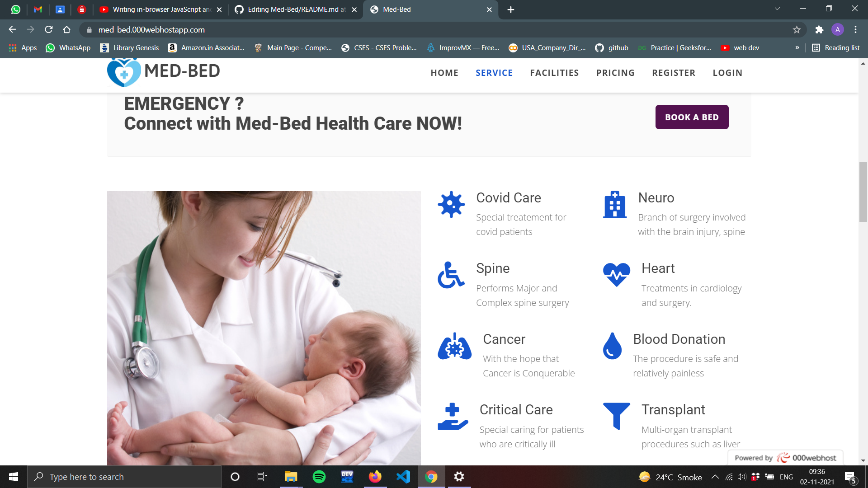Click the BOOK A BED button
Screen dimensions: 868x488
coord(692,117)
